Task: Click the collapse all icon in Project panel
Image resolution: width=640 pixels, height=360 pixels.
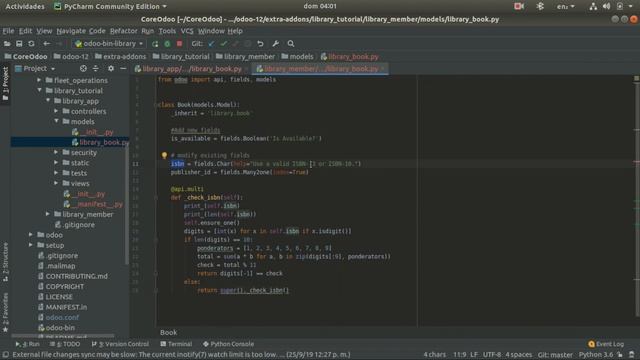Action: coord(96,69)
